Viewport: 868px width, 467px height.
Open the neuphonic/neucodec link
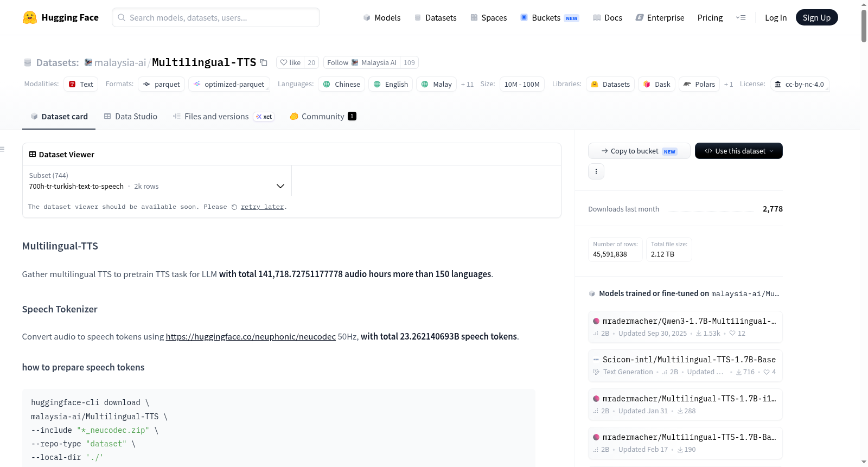point(251,336)
